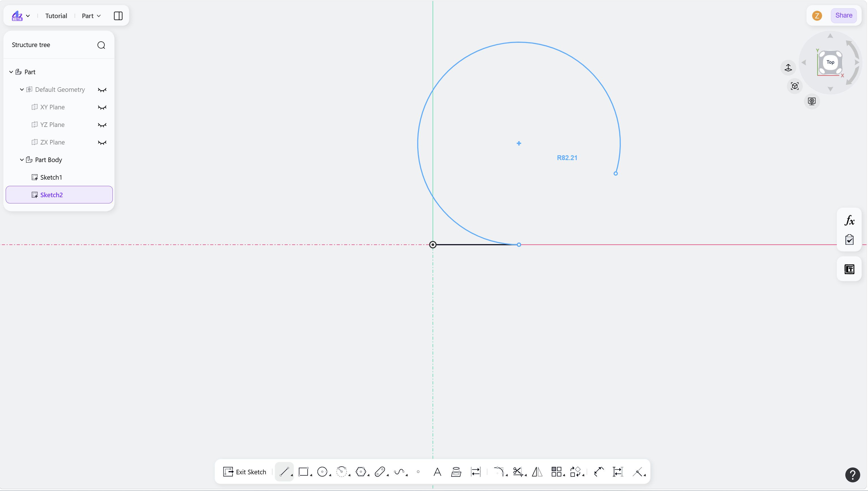The image size is (868, 491).
Task: Select the Arc sketch tool
Action: pos(341,471)
